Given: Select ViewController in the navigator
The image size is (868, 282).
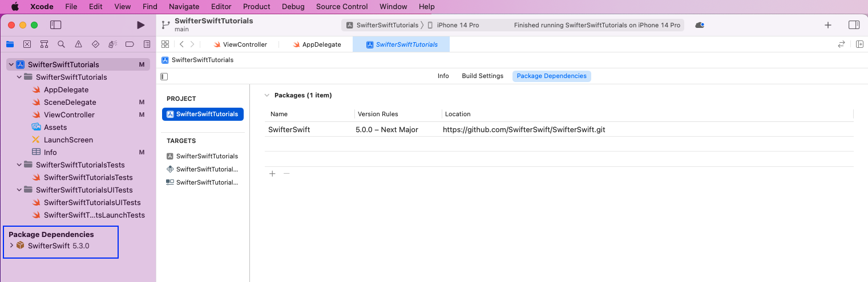Looking at the screenshot, I should click(x=69, y=115).
